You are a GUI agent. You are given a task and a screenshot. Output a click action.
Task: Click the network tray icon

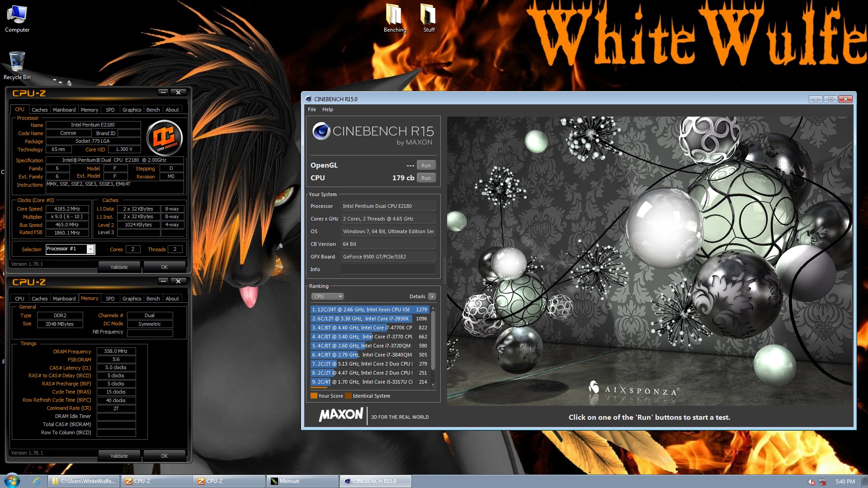[x=822, y=482]
